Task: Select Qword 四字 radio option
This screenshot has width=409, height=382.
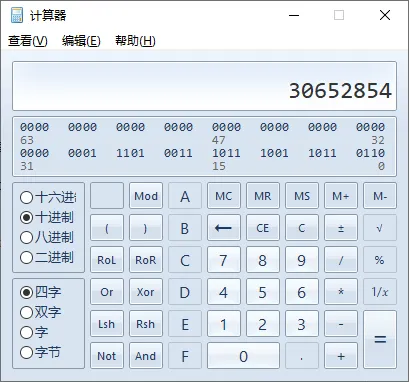Action: pyautogui.click(x=41, y=292)
